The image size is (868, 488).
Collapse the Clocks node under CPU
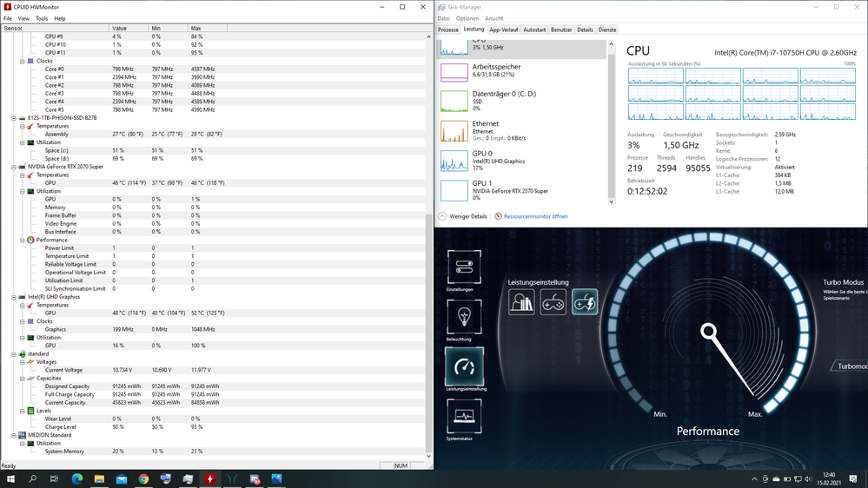pos(22,61)
